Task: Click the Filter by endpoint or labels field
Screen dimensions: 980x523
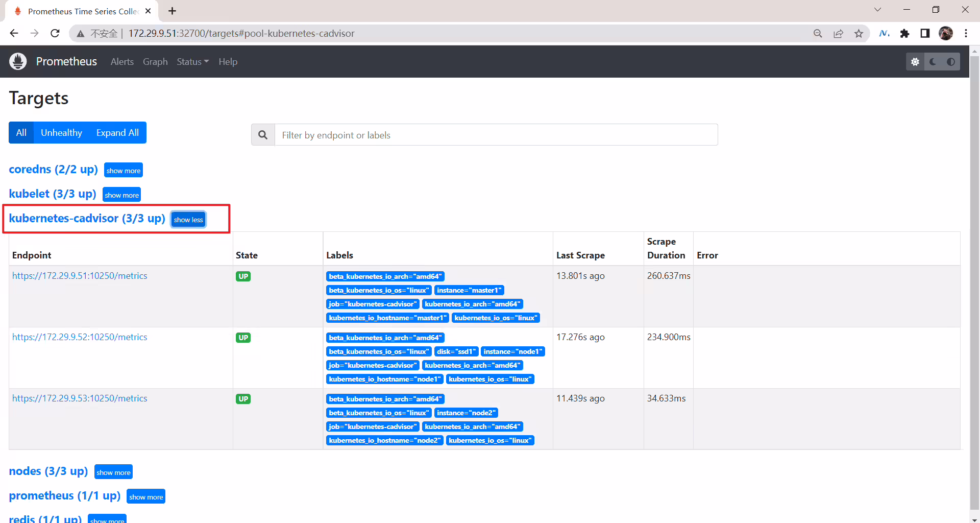Action: click(x=496, y=135)
